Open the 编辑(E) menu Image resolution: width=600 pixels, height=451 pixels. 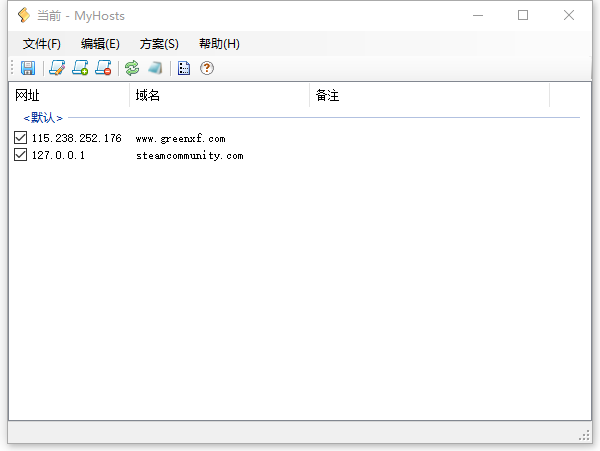click(x=100, y=44)
